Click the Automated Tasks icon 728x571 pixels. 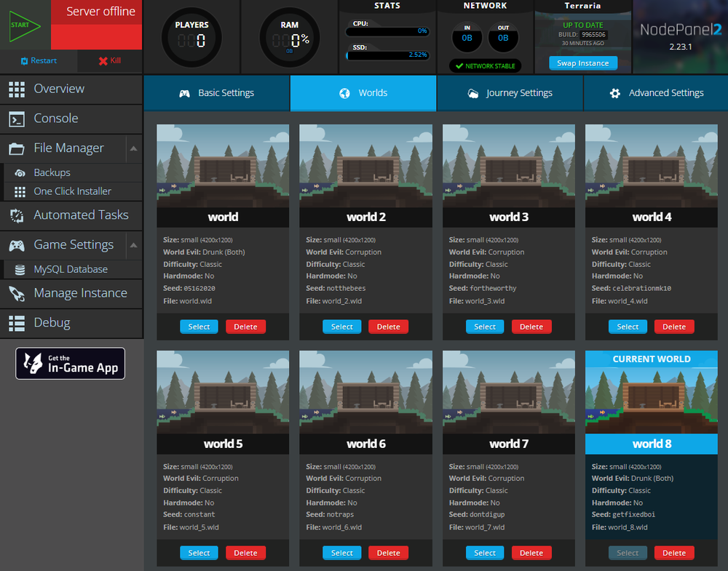pos(17,215)
